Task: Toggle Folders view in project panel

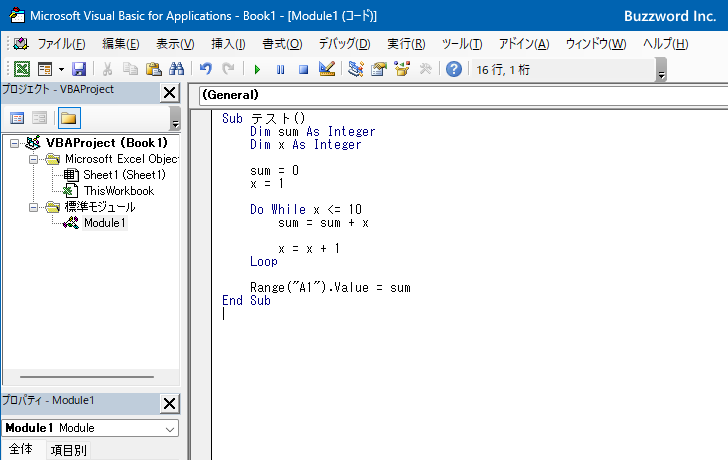Action: pos(69,118)
